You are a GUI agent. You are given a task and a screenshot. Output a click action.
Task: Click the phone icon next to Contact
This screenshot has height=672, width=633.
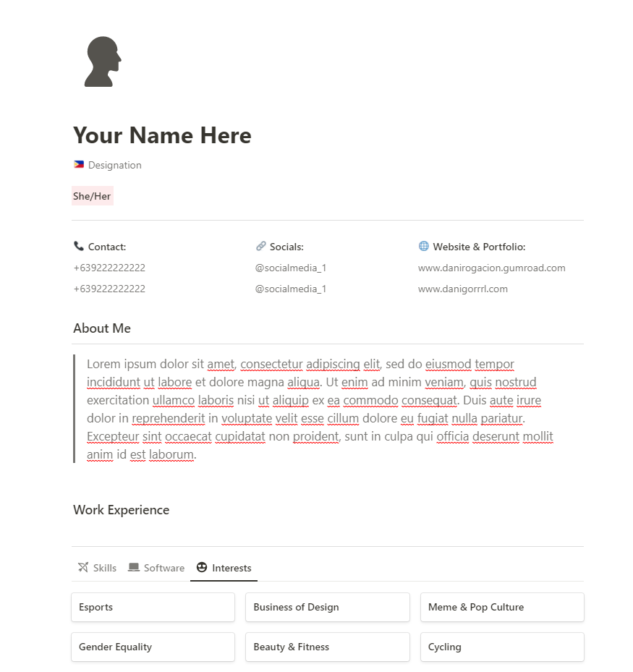point(79,247)
